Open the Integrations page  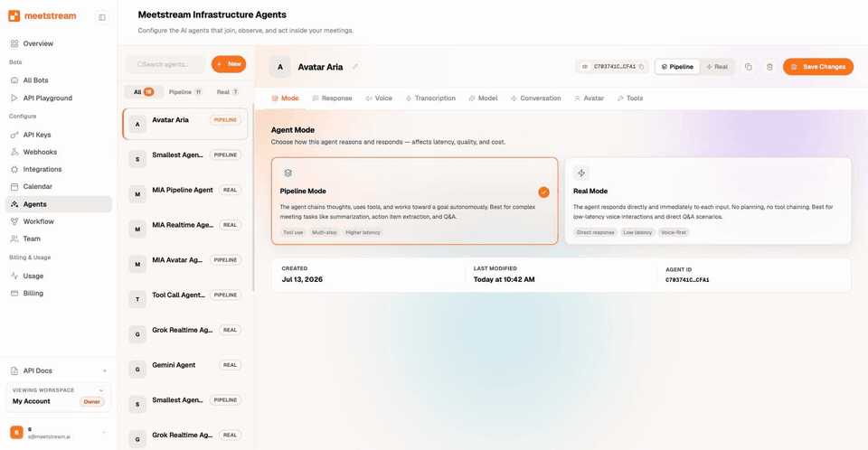(42, 169)
